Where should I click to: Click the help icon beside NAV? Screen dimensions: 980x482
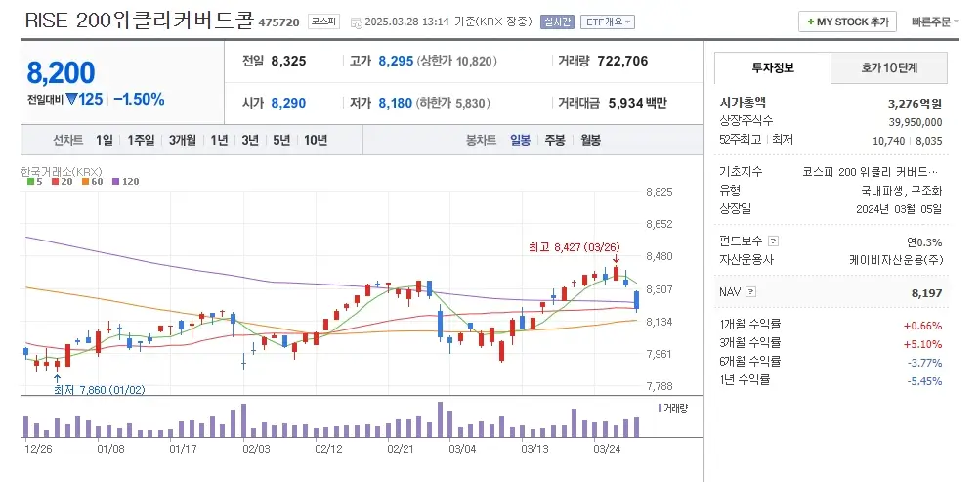(x=750, y=291)
